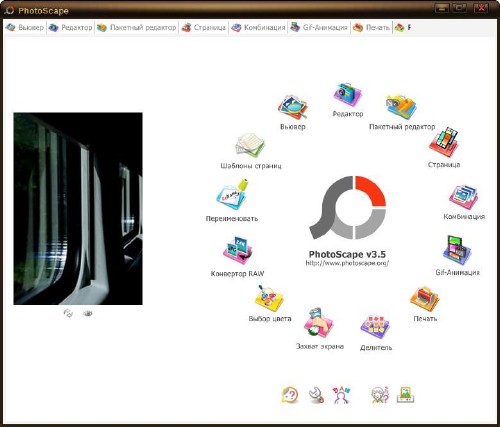Minimize the PhotoScape window
Image resolution: width=500 pixels, height=427 pixels.
coord(442,8)
